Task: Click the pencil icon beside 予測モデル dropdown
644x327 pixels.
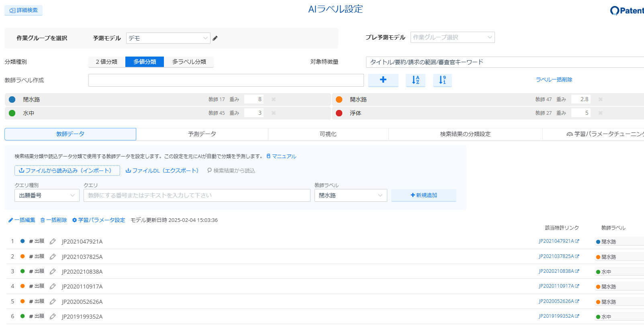Action: (215, 38)
